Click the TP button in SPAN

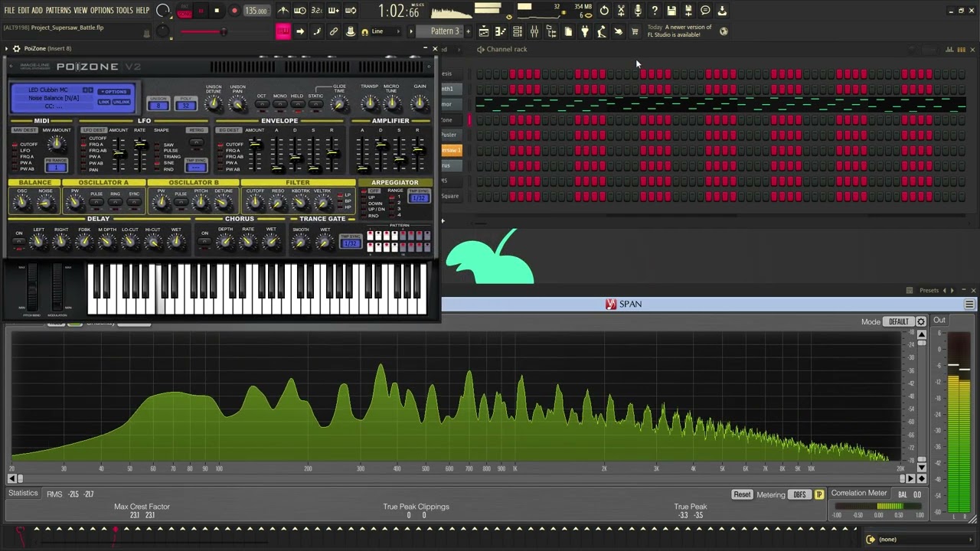(819, 494)
